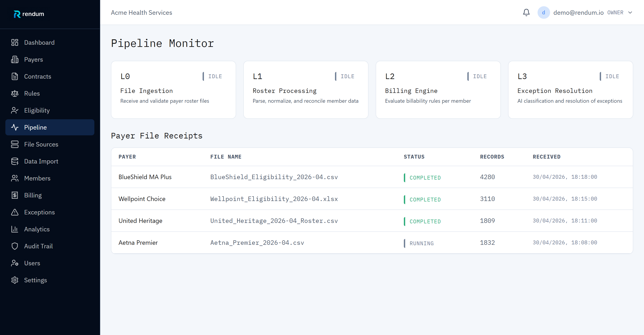Click the File Sources server icon

coord(15,144)
